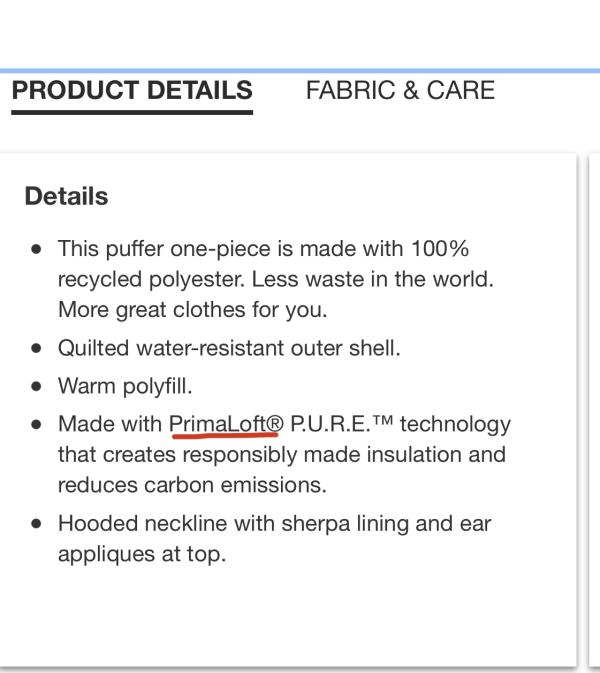Click the black underline beneath PRODUCT DETAILS
The width and height of the screenshot is (600, 673).
point(132,112)
